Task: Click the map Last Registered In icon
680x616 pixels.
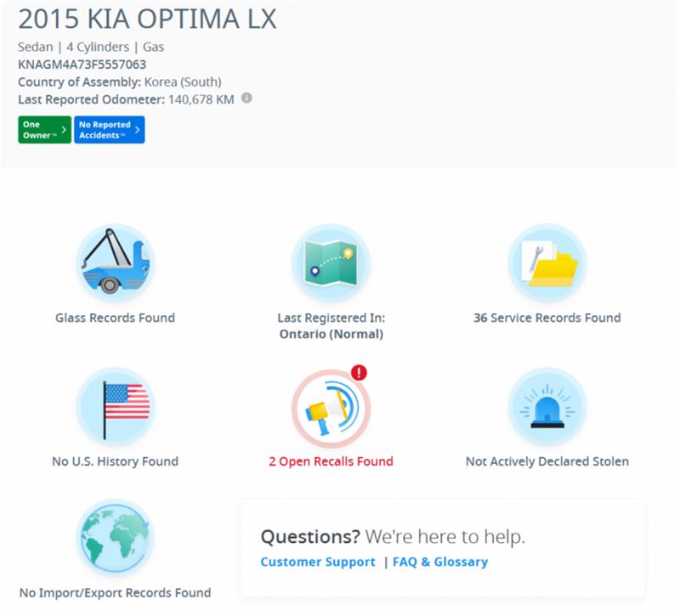Action: tap(331, 263)
